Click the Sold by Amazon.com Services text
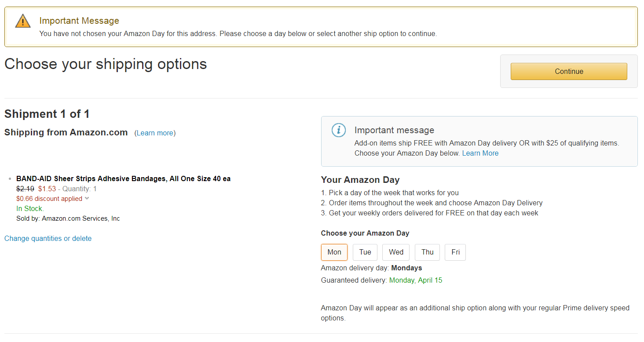 point(68,218)
